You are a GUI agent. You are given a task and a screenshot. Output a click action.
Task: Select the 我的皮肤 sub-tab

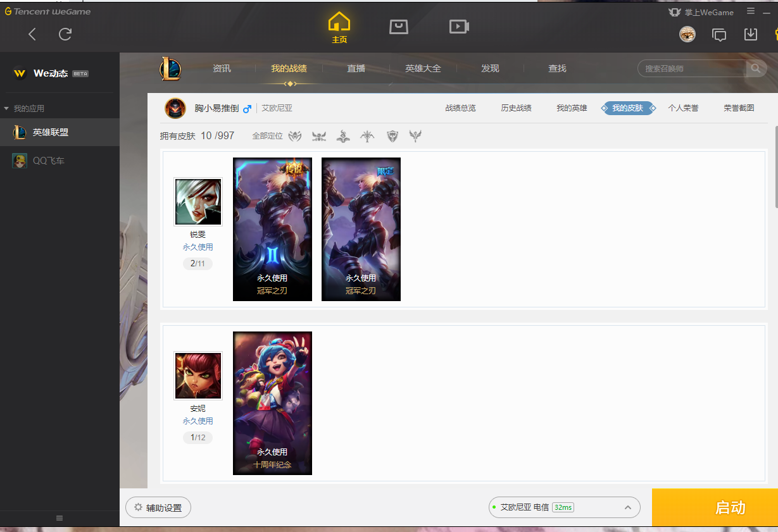point(627,108)
